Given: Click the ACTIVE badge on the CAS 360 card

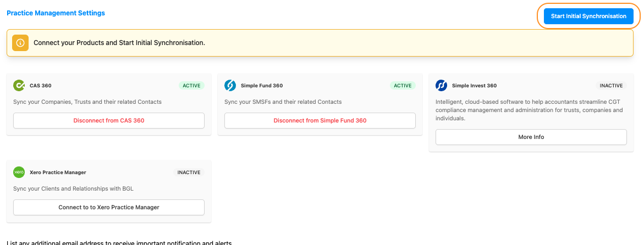Looking at the screenshot, I should coord(191,86).
